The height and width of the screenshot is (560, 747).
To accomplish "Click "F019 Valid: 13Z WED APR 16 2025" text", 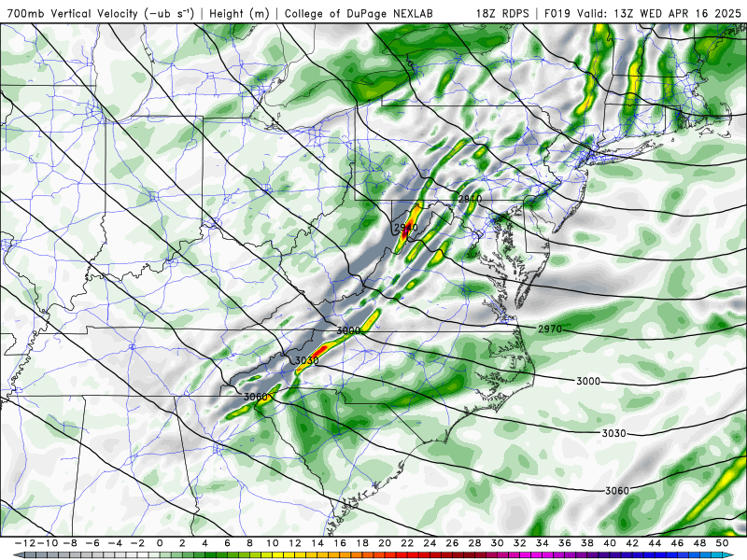I will pos(642,13).
